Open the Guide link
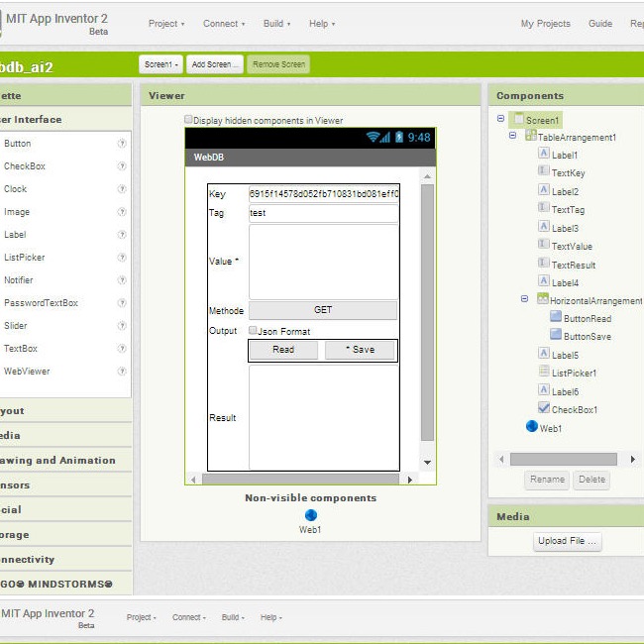644x644 pixels. point(600,24)
